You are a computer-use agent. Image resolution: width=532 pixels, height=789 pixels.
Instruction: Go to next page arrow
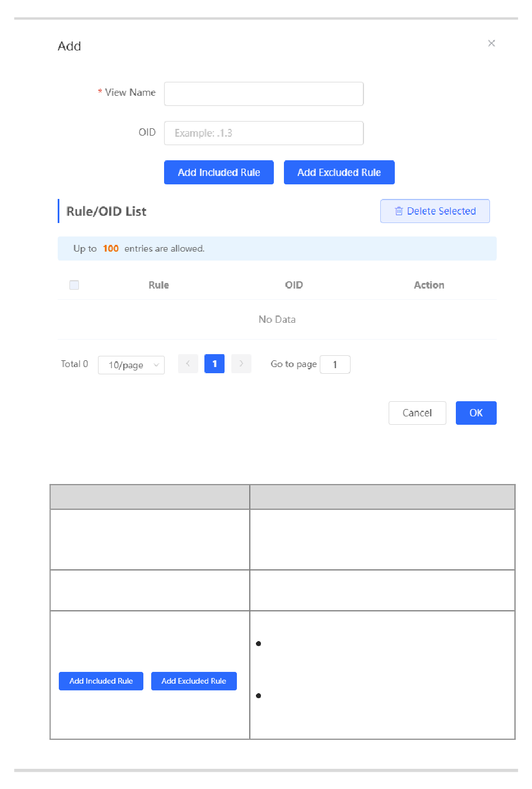(x=241, y=364)
